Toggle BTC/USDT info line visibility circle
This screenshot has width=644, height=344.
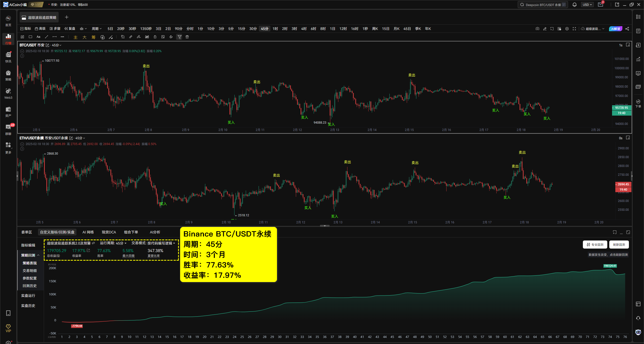tap(22, 51)
